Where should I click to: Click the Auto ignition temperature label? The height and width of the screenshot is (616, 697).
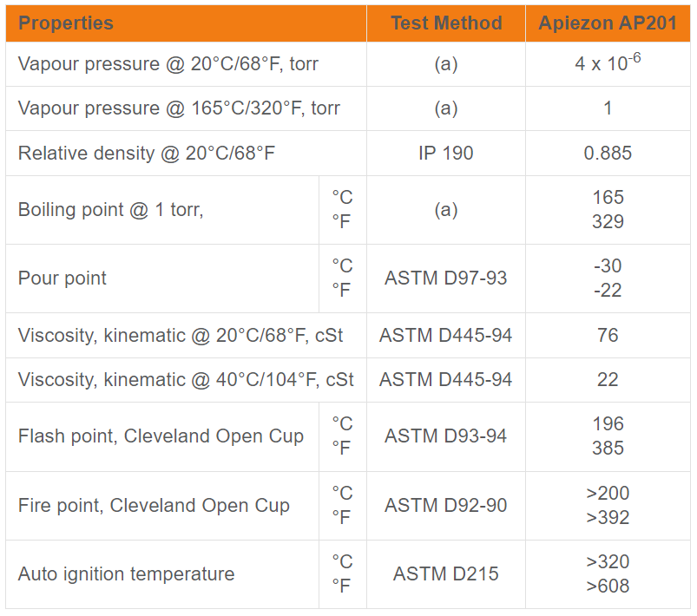tap(126, 574)
